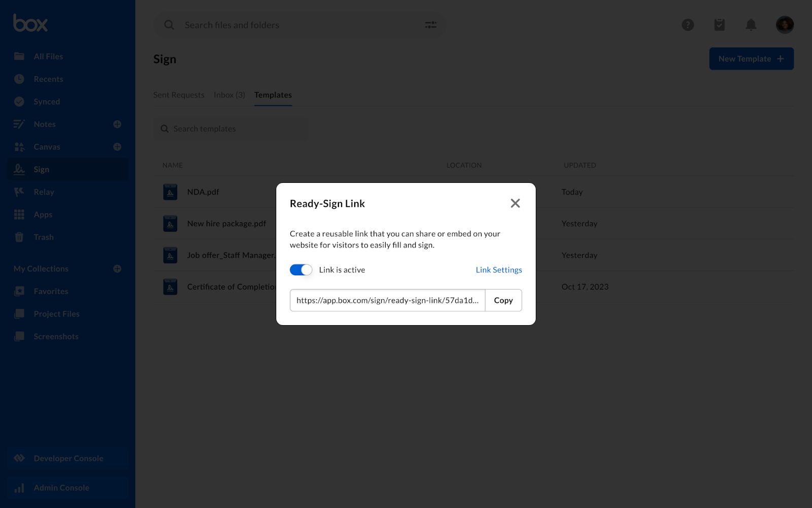Viewport: 812px width, 508px height.
Task: Open Certificate of Completion template name
Action: pos(231,287)
